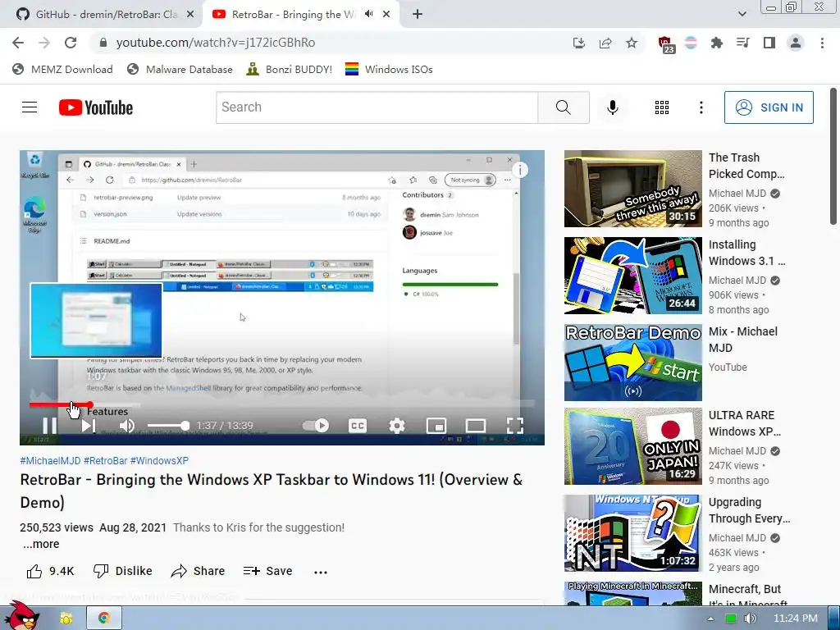Open The Trash Picked Computer video thumbnail
840x630 pixels.
(632, 189)
